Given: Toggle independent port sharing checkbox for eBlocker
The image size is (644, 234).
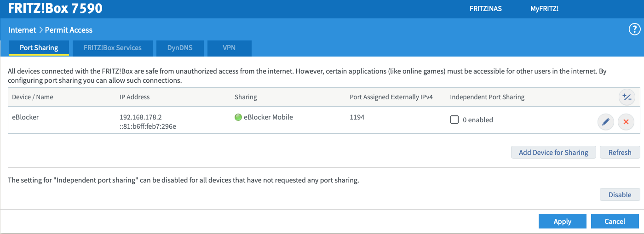Looking at the screenshot, I should (x=454, y=120).
